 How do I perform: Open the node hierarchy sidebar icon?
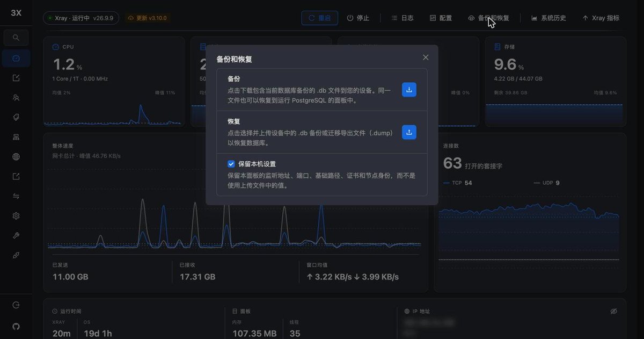click(x=16, y=137)
